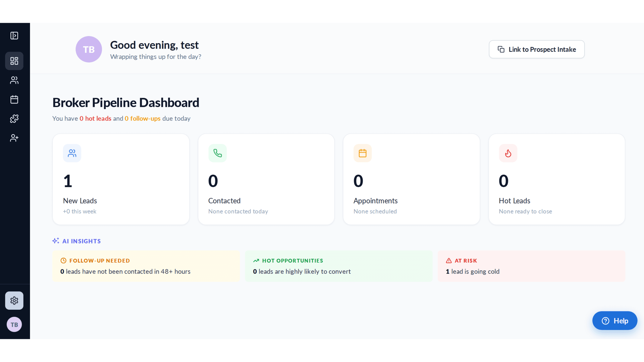Click the orange calendar icon in Appointments card
The image size is (644, 362).
coord(363,153)
